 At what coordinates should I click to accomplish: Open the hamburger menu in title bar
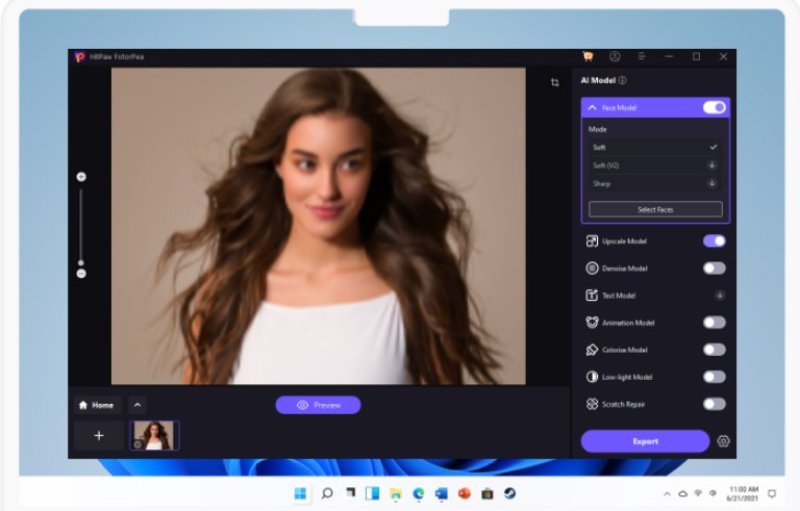(642, 56)
